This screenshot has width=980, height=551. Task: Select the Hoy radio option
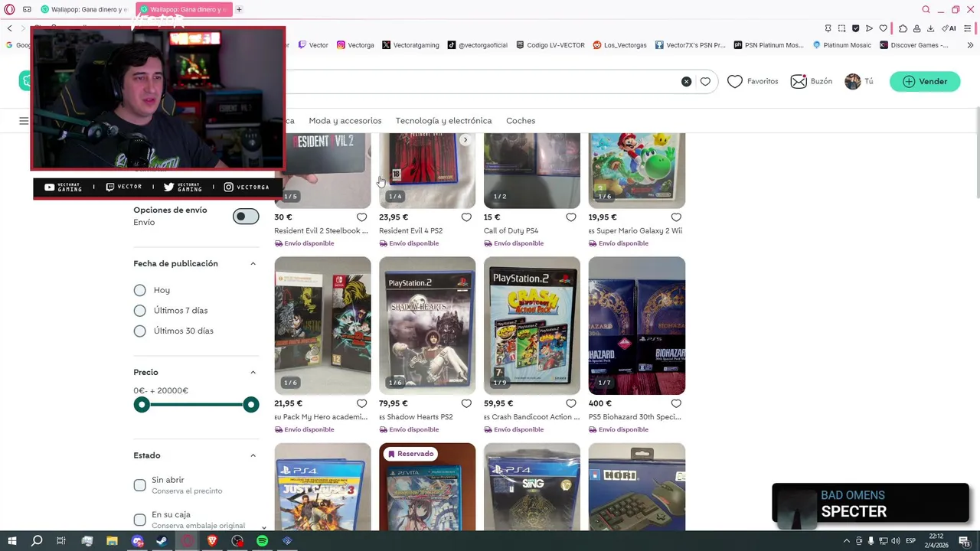coord(139,290)
